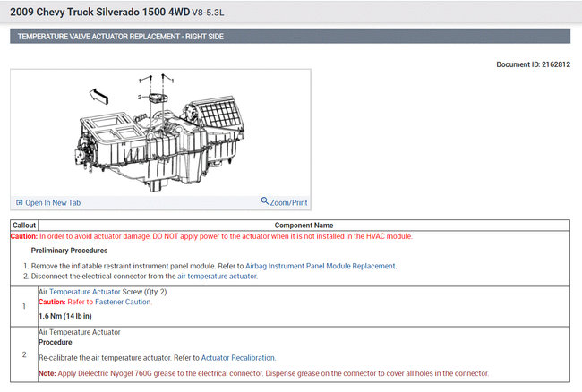582x392 pixels.
Task: Click the Note about Dielectric Nyogel 760G grease
Action: tap(263, 373)
